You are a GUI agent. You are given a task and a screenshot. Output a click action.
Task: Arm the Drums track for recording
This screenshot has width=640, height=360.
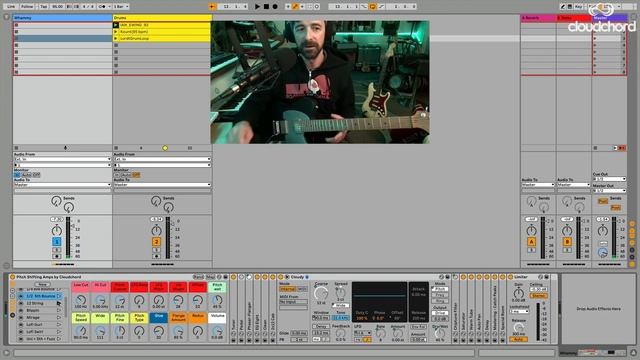coord(156,256)
